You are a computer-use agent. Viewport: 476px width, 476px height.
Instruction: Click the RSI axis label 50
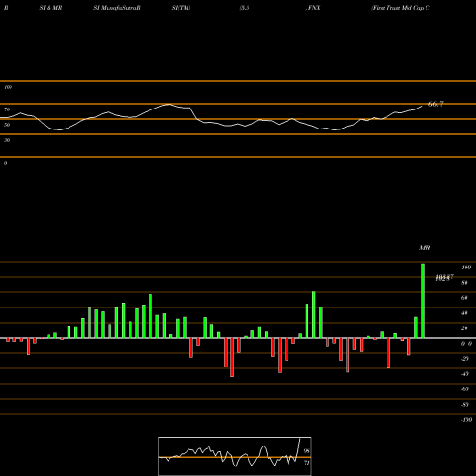(7, 125)
